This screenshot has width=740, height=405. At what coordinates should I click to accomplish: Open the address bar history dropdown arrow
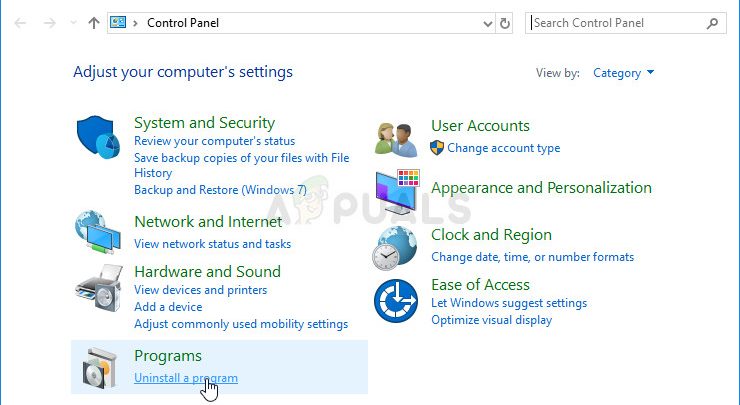pyautogui.click(x=486, y=22)
